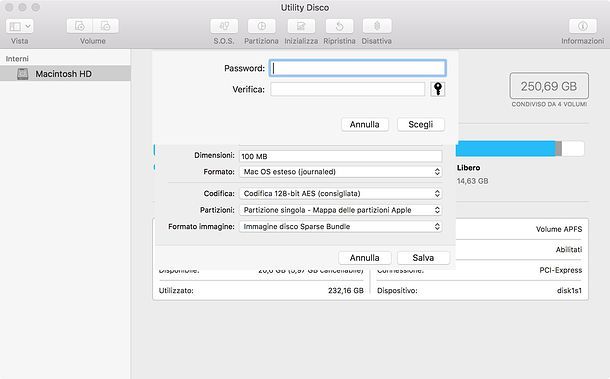Viewport: 610px width, 379px height.
Task: Click Annulla next to Salva
Action: click(x=365, y=258)
